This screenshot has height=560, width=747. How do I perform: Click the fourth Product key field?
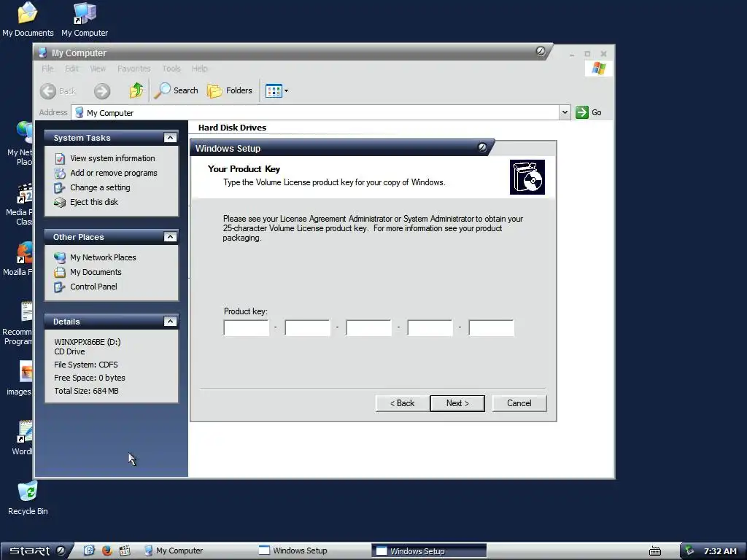coord(430,327)
